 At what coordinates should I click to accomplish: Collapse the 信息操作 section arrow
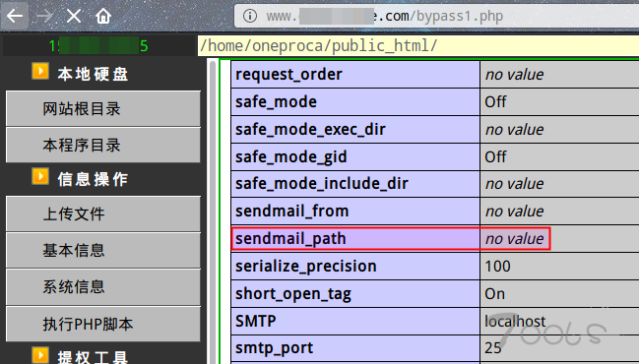pos(40,176)
